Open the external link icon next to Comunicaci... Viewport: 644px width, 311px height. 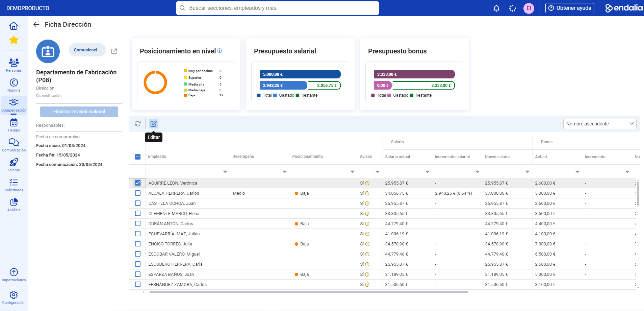(114, 51)
